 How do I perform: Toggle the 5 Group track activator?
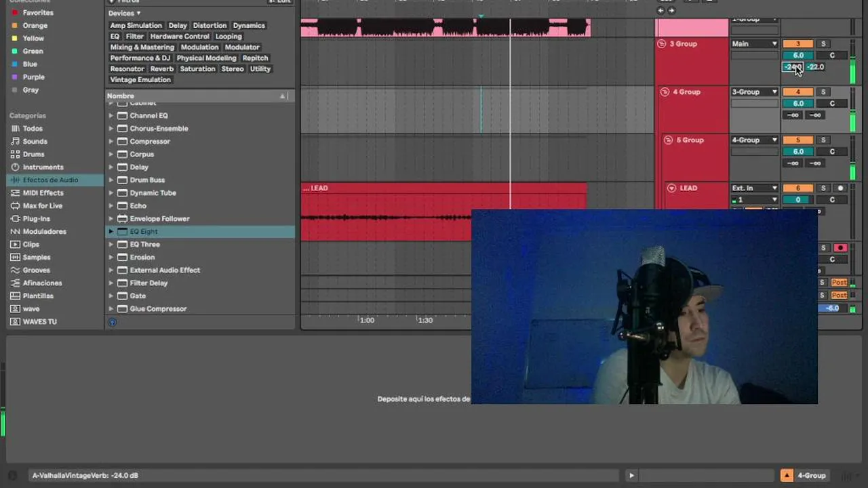tap(797, 140)
